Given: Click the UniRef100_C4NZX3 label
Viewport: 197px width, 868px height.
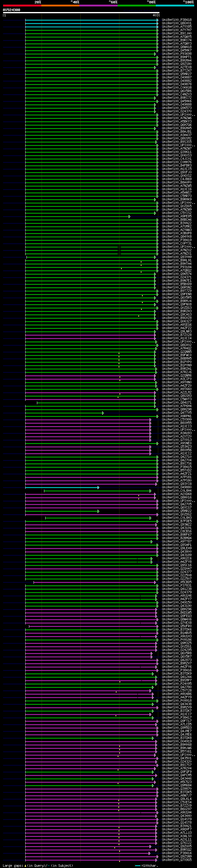Looking at the screenshot, I should 177,94.
